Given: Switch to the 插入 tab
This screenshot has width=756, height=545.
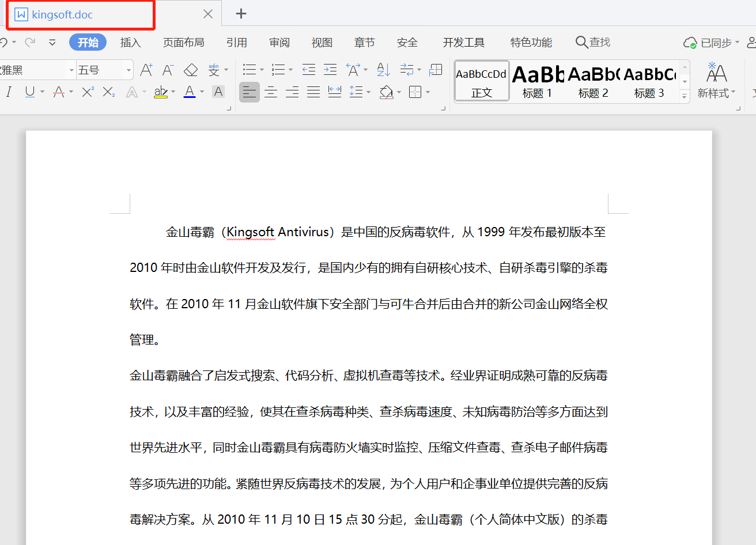Looking at the screenshot, I should (x=130, y=43).
